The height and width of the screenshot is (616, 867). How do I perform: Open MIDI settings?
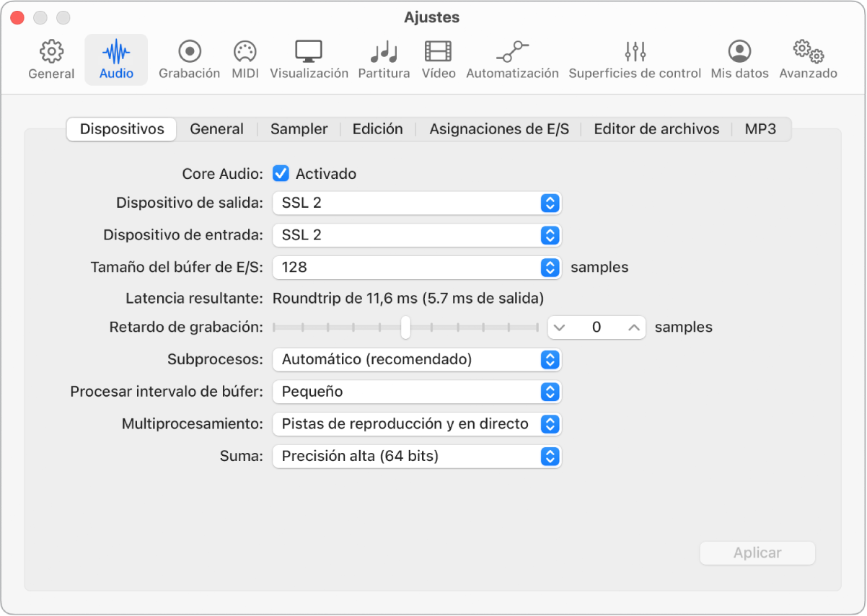point(245,58)
